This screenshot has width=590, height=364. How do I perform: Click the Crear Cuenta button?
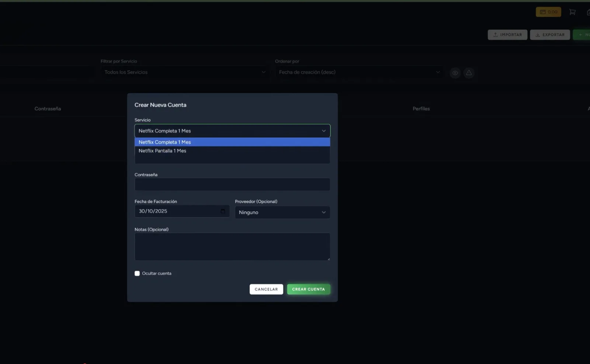pos(308,289)
